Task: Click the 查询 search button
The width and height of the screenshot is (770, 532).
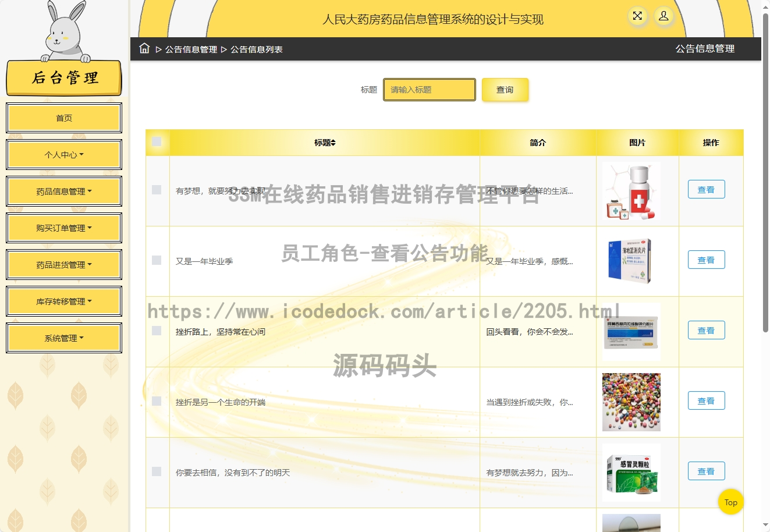Action: point(505,90)
